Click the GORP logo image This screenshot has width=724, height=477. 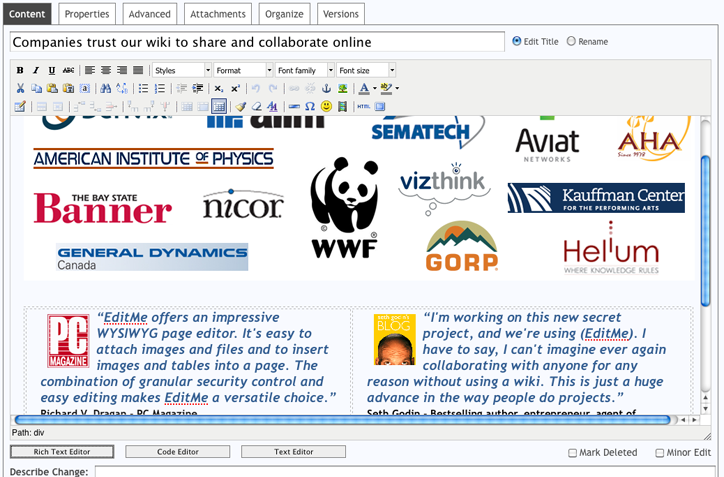tap(462, 246)
